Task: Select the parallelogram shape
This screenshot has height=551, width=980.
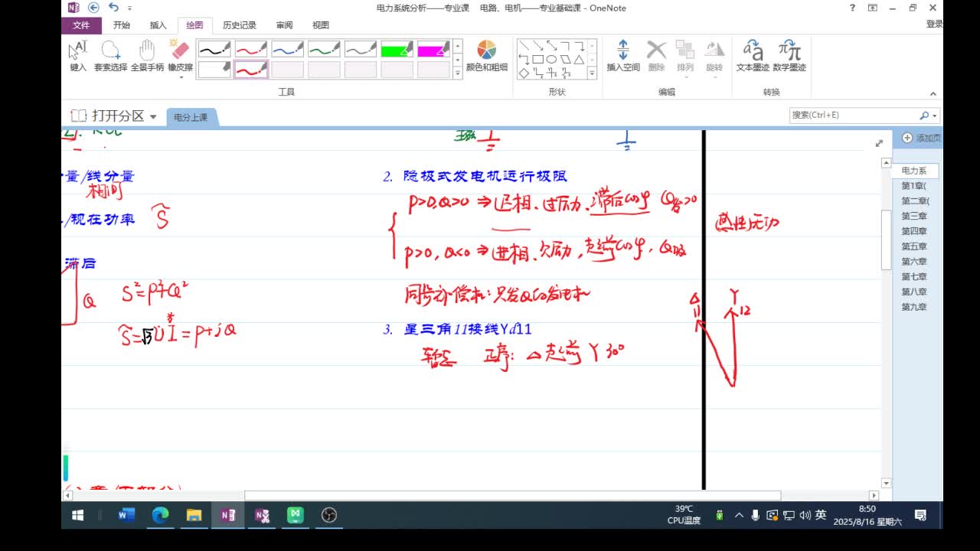Action: (x=565, y=60)
